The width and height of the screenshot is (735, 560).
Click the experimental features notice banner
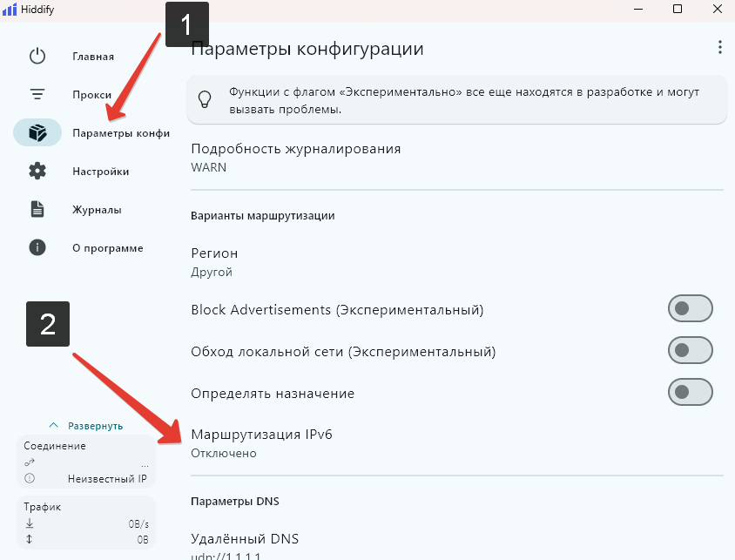pos(457,100)
